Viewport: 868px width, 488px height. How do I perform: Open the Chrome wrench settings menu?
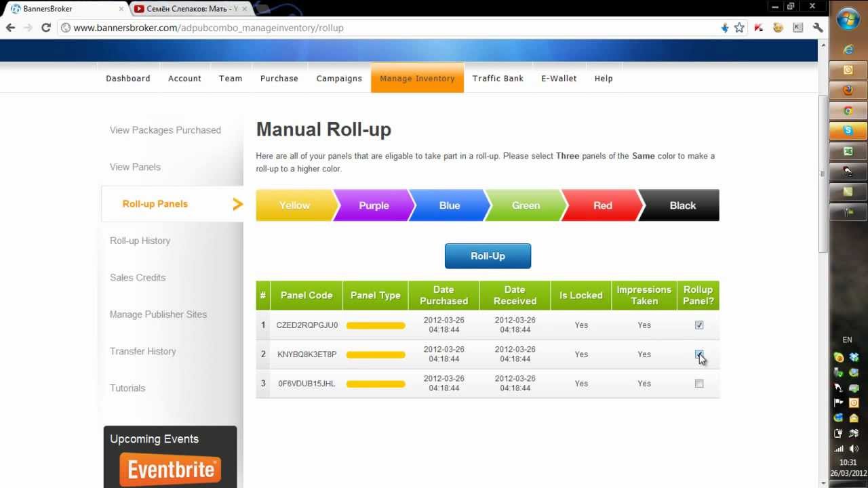pos(818,28)
